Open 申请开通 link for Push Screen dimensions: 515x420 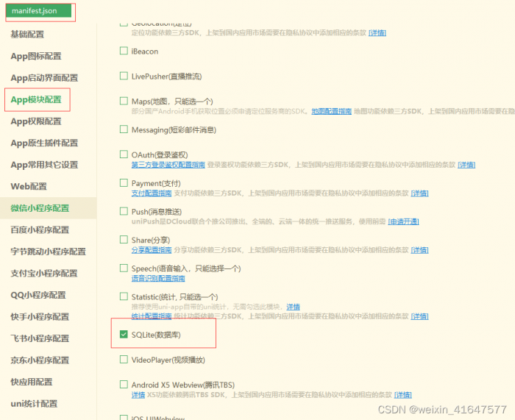(x=403, y=221)
